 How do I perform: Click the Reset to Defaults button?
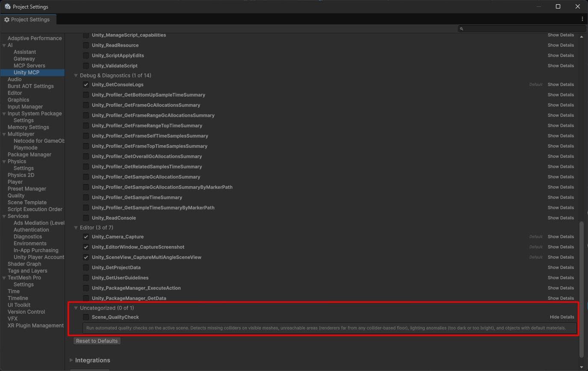pyautogui.click(x=97, y=341)
